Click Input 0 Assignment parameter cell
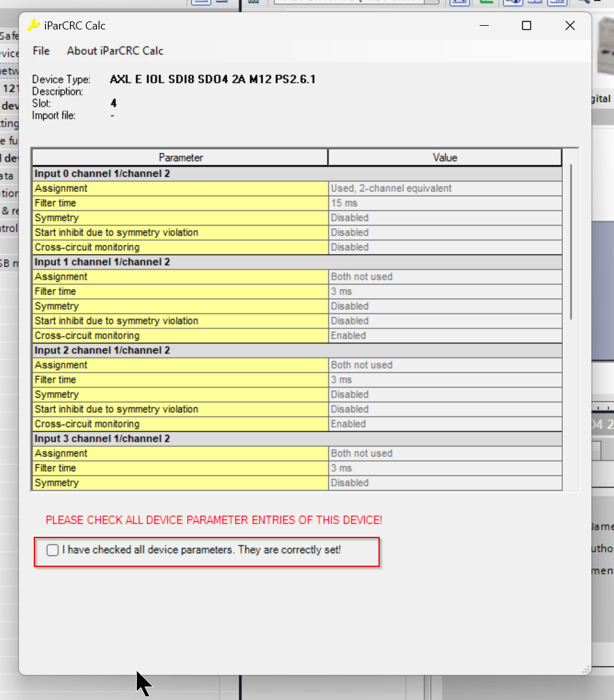The width and height of the screenshot is (614, 700). tap(180, 188)
